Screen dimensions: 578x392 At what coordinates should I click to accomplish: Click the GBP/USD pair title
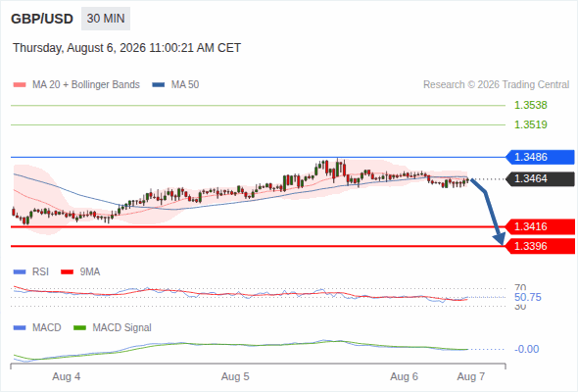(42, 19)
